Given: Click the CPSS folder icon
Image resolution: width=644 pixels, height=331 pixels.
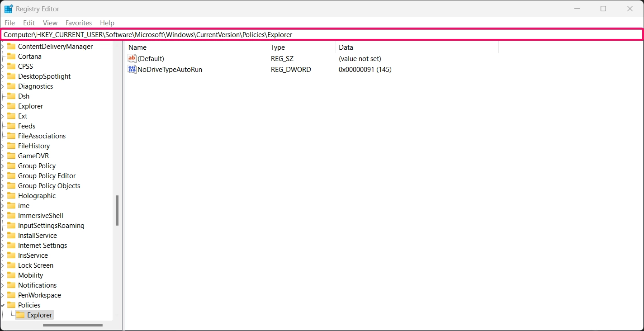Looking at the screenshot, I should pyautogui.click(x=11, y=66).
